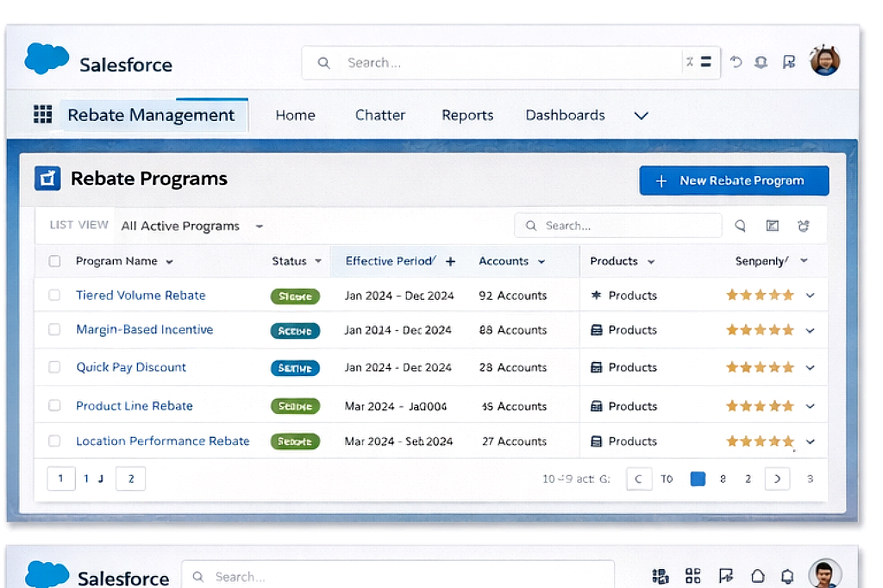The width and height of the screenshot is (883, 588).
Task: Open the app launcher grid icon
Action: point(43,115)
